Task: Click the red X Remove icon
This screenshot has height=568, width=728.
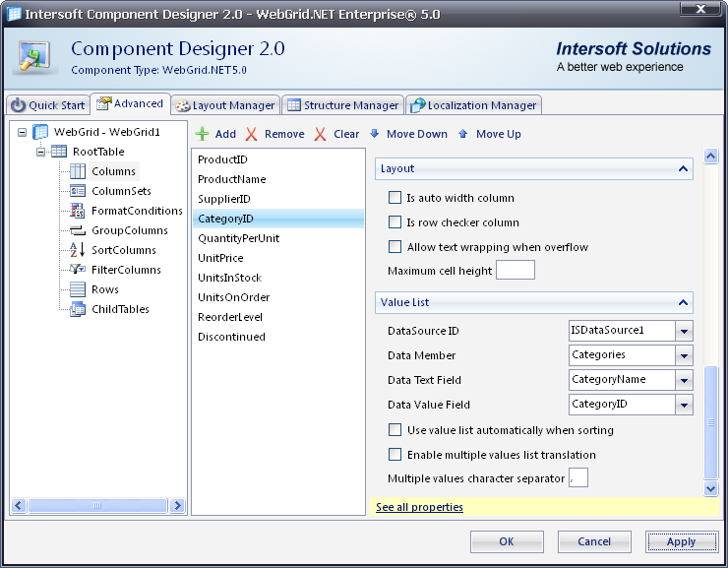Action: [251, 134]
